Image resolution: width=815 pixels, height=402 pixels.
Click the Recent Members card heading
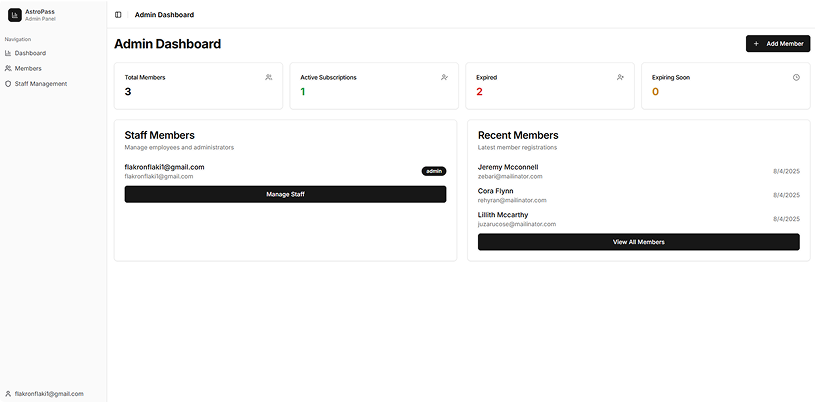pyautogui.click(x=518, y=135)
